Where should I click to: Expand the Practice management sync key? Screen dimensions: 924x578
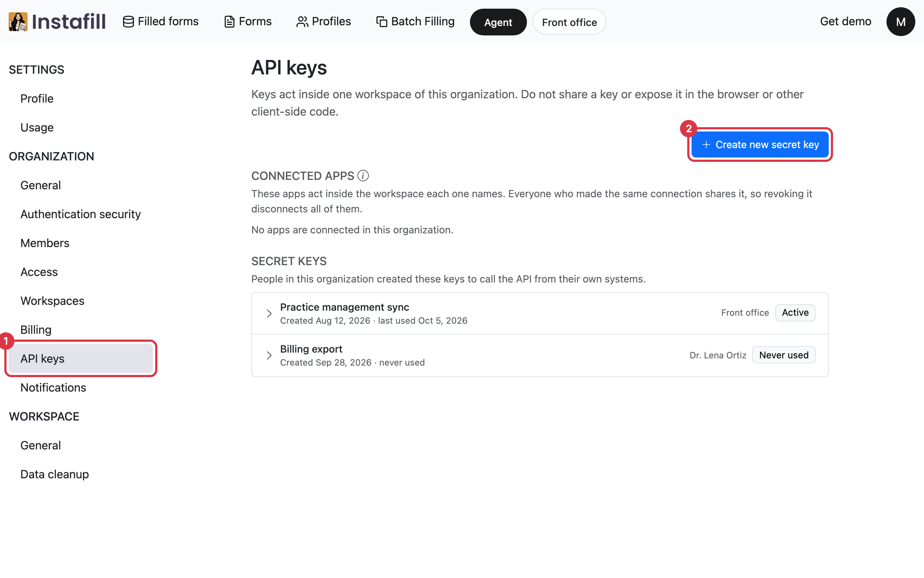tap(269, 314)
